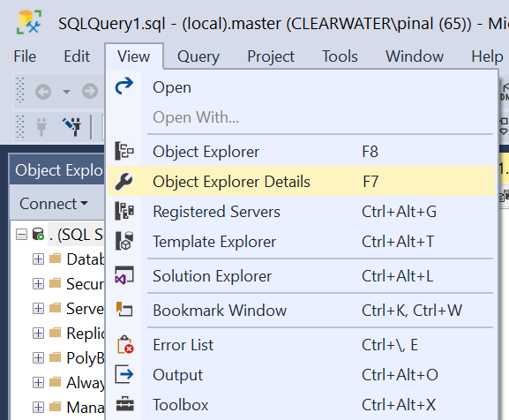Expand the Databases tree node
The image size is (509, 420).
pyautogui.click(x=38, y=259)
